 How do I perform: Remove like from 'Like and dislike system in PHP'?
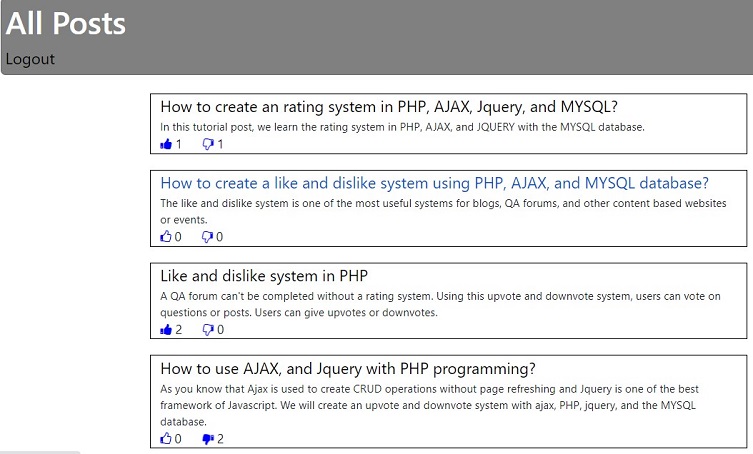[166, 330]
